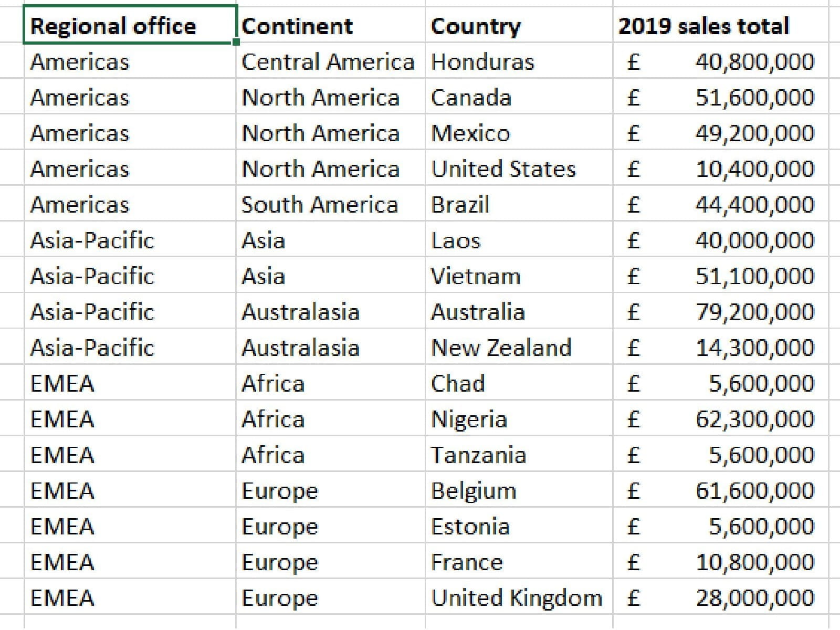This screenshot has width=840, height=630.
Task: Select the Tanzania country cell
Action: 478,455
